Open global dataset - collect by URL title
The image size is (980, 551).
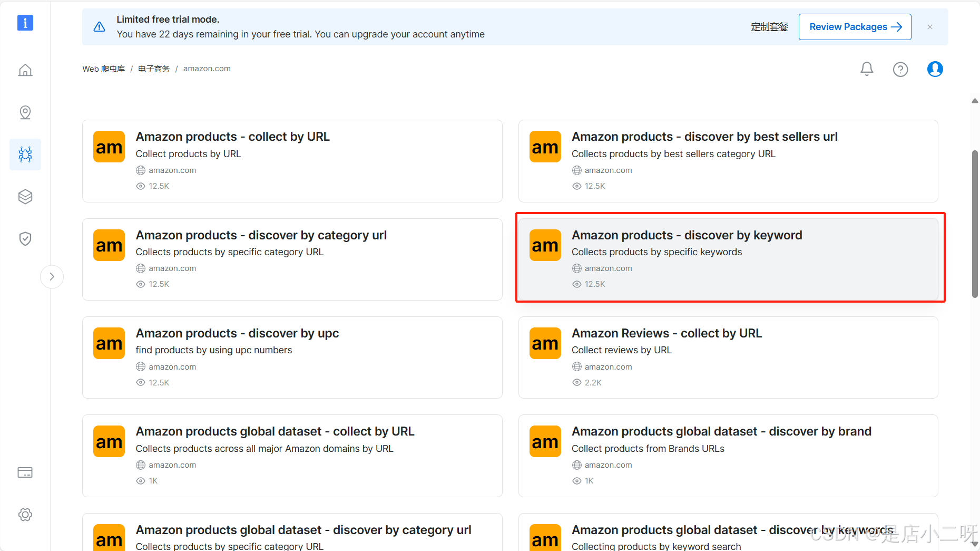pyautogui.click(x=275, y=431)
